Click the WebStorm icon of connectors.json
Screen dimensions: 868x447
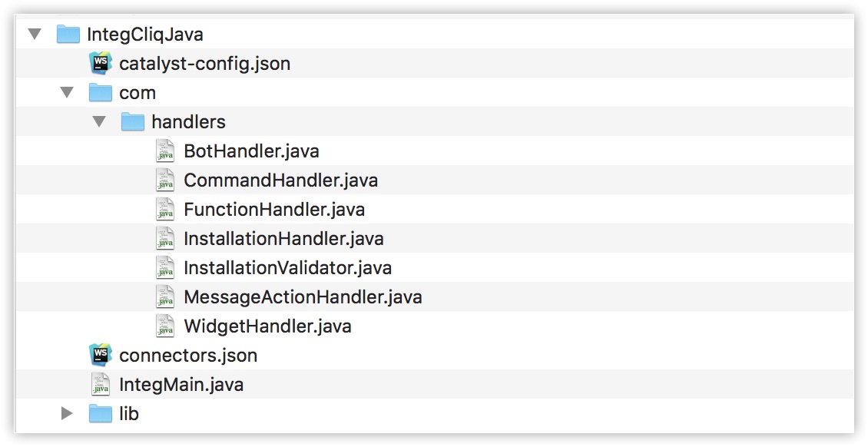point(100,355)
